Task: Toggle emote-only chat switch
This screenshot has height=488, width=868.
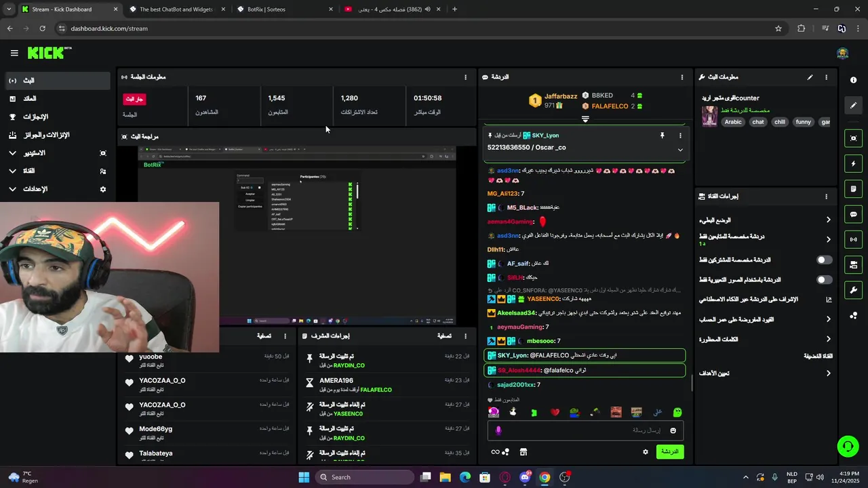Action: point(825,279)
